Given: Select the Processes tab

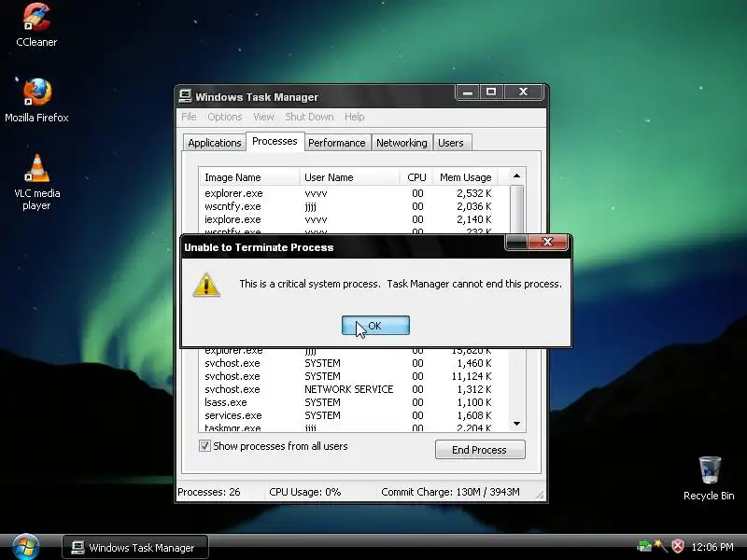Looking at the screenshot, I should point(275,142).
